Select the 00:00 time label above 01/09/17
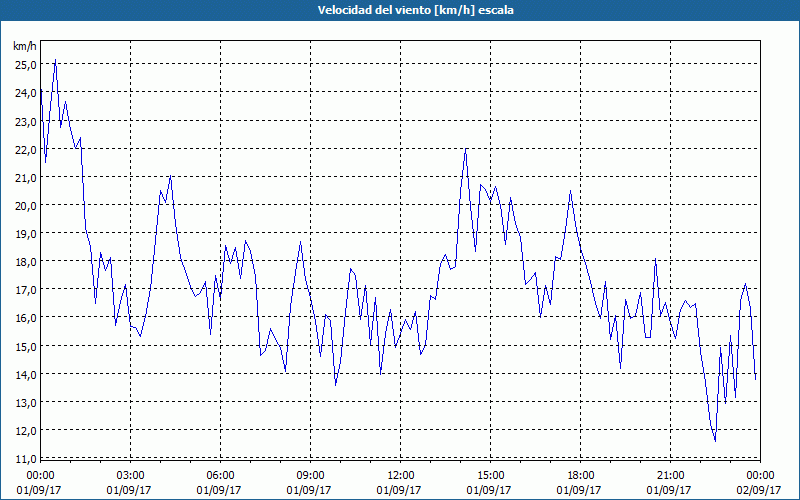800x500 pixels. [40, 475]
